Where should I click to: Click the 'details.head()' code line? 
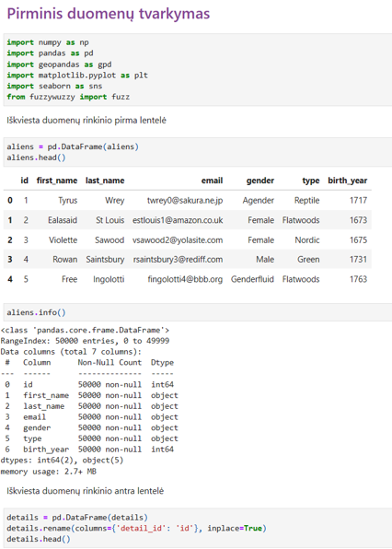pyautogui.click(x=39, y=539)
